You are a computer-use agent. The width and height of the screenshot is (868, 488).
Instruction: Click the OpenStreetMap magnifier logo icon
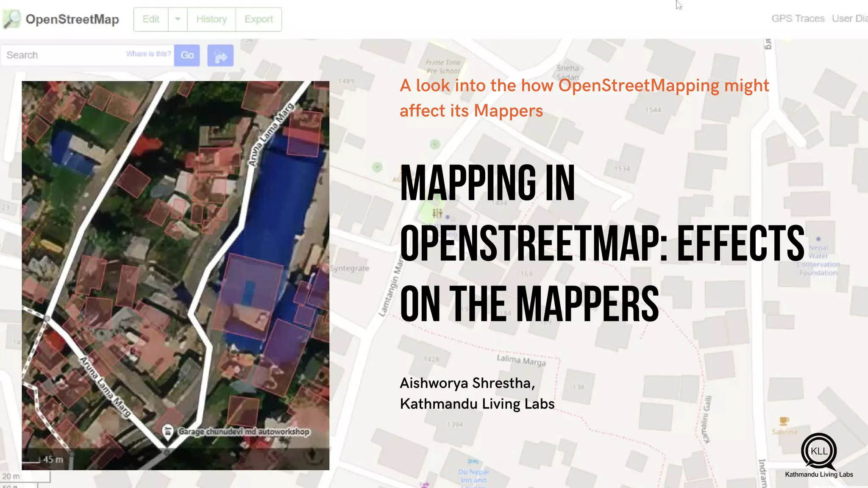click(12, 19)
